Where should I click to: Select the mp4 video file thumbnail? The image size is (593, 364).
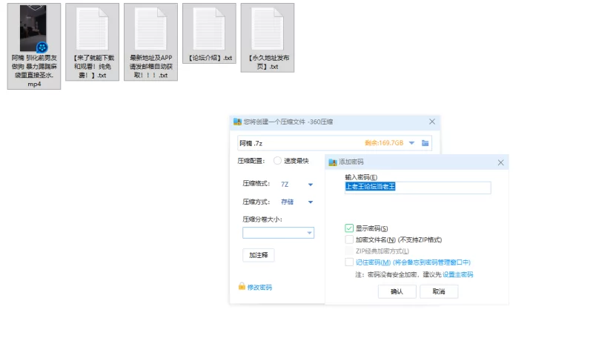pyautogui.click(x=33, y=28)
